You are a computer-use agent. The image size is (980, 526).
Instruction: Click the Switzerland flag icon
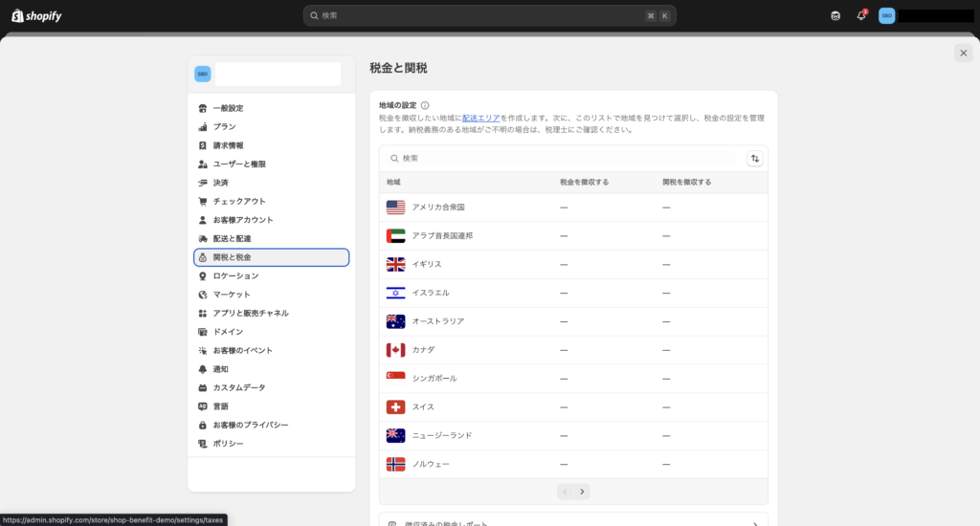coord(395,407)
